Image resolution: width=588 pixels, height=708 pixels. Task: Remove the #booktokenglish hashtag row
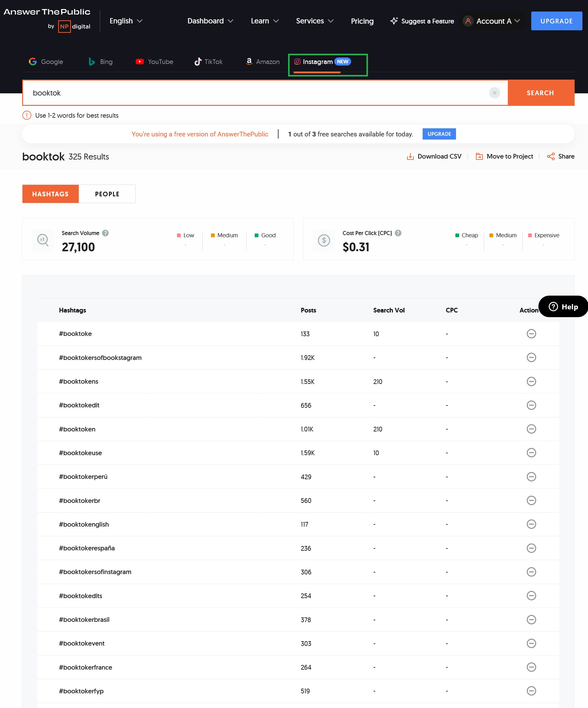(531, 524)
